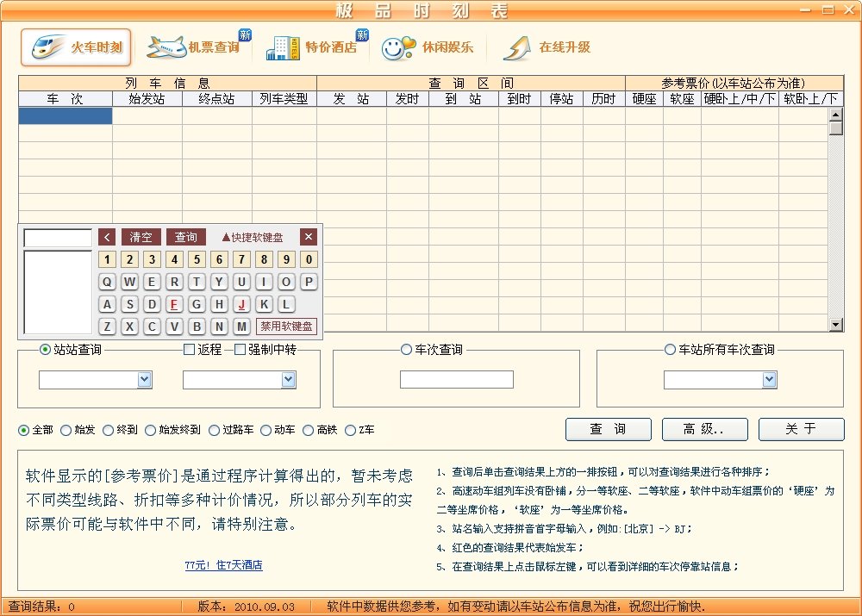862x616 pixels.
Task: Click the back arrow on the soft keyboard panel
Action: coord(107,237)
